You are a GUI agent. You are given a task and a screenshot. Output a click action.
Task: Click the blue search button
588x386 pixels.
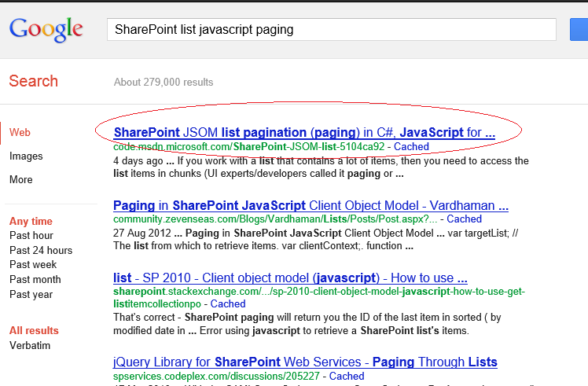click(579, 29)
